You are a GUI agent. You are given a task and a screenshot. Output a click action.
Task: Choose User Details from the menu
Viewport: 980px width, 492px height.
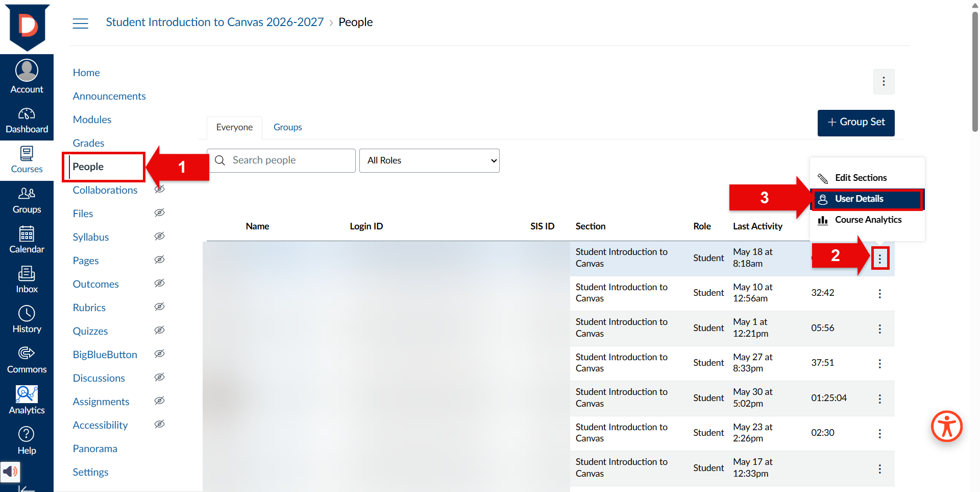[867, 199]
